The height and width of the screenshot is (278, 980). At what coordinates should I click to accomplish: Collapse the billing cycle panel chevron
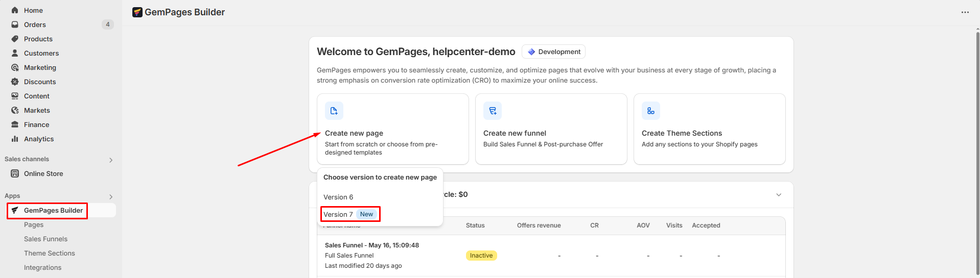779,195
